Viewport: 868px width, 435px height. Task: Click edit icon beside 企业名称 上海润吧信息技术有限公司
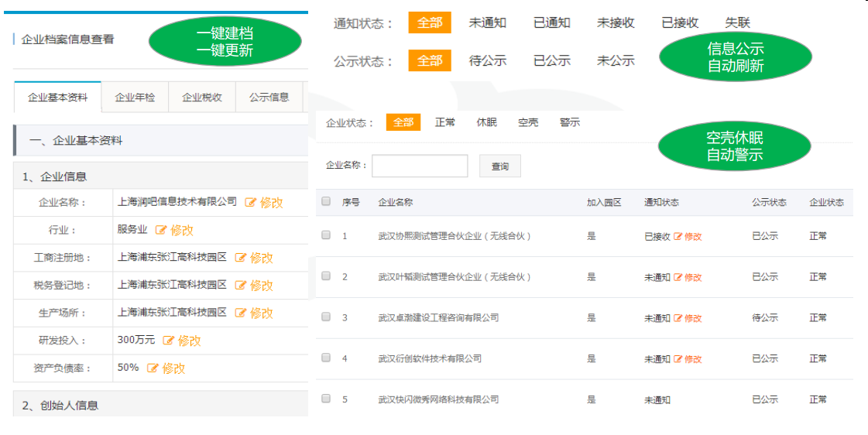pyautogui.click(x=251, y=203)
